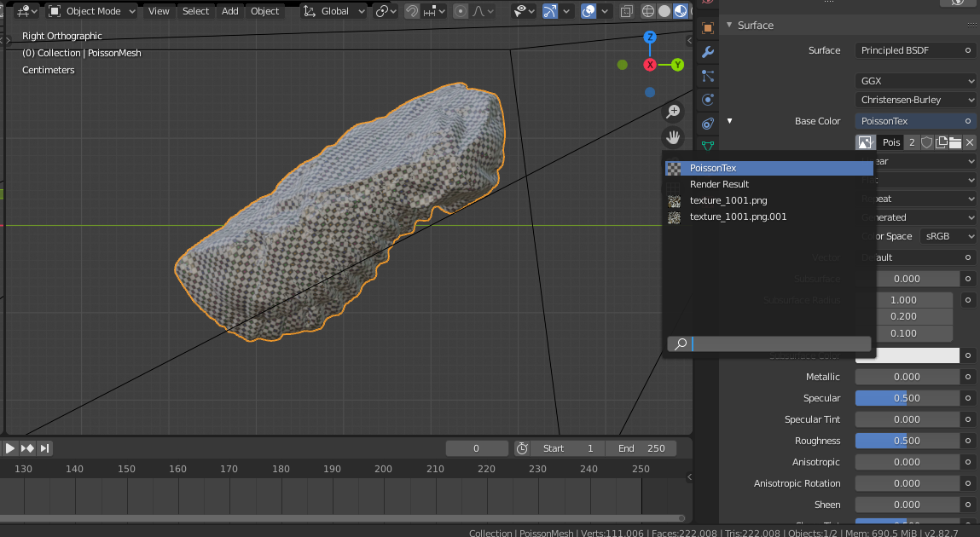Viewport: 980px width, 537px height.
Task: Open the proportional editing falloff icon
Action: [478, 11]
